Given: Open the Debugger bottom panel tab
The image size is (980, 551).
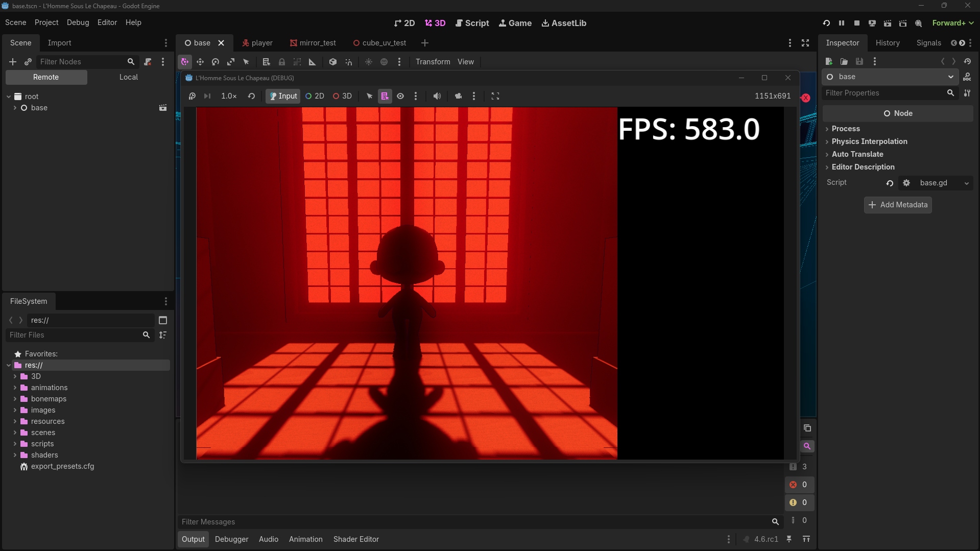Looking at the screenshot, I should (x=231, y=539).
